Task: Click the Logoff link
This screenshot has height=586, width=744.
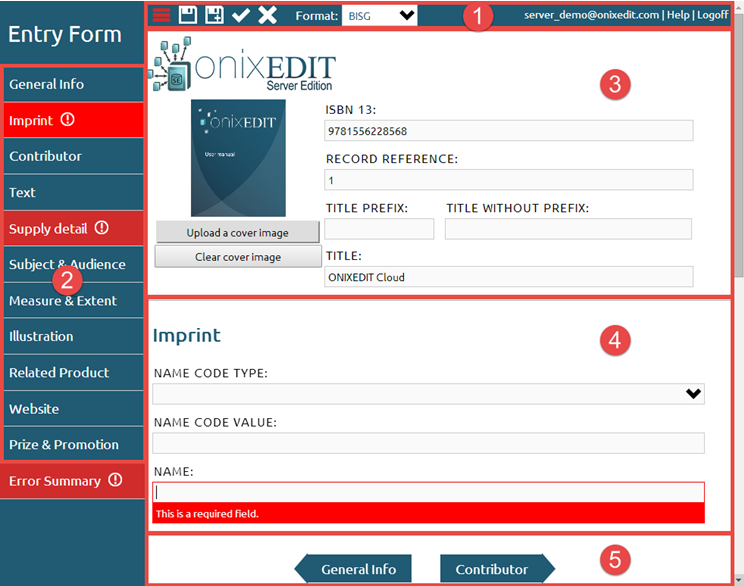Action: (712, 15)
